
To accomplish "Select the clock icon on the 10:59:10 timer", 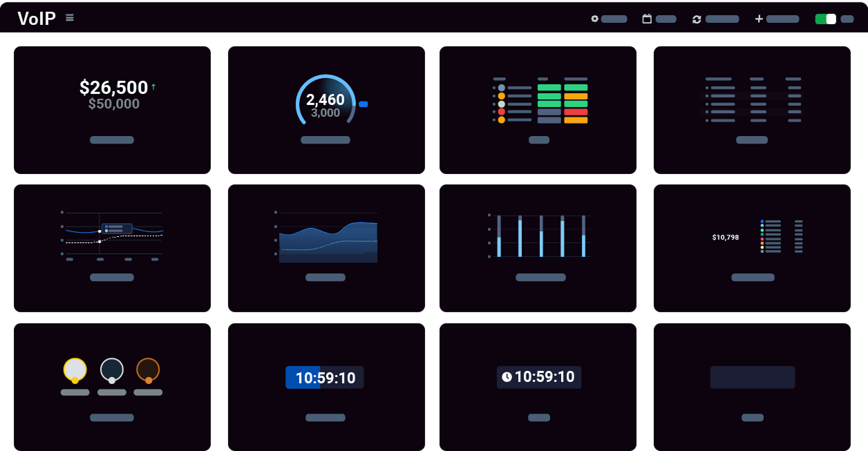I will tap(507, 377).
